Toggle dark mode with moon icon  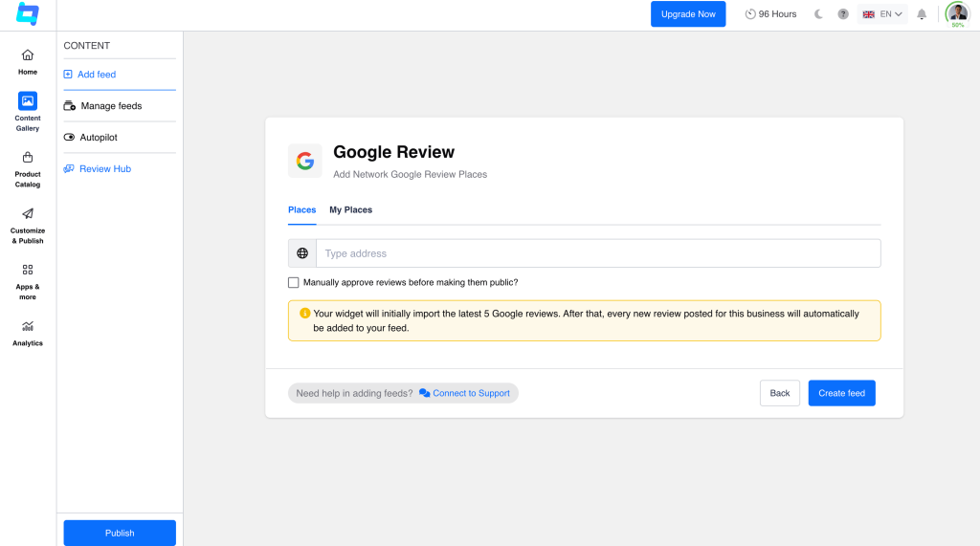click(818, 13)
